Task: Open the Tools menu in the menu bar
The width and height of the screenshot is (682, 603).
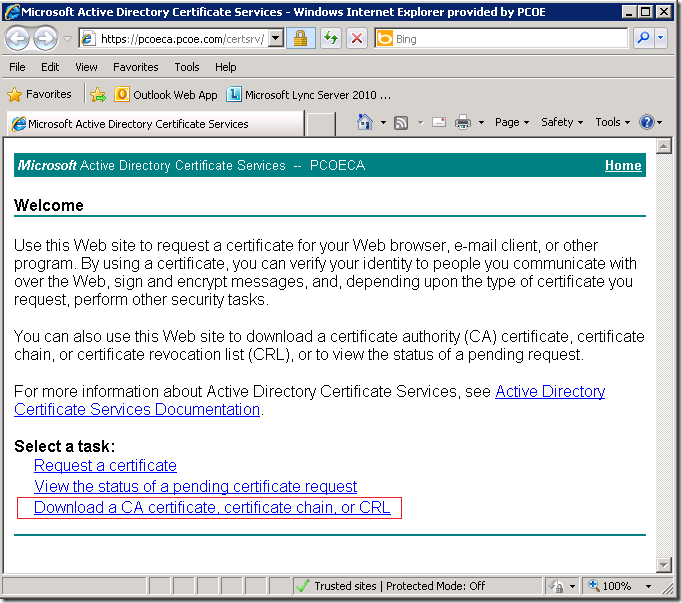Action: (187, 67)
